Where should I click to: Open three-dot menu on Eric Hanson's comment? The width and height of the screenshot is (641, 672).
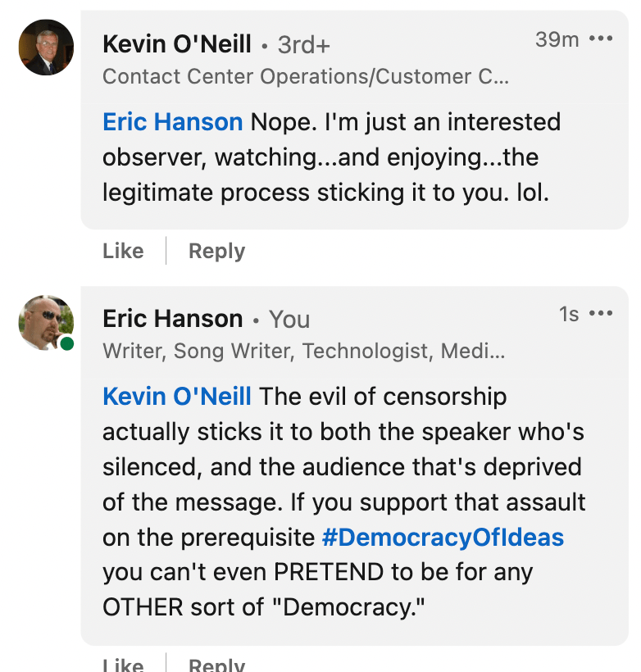(601, 314)
